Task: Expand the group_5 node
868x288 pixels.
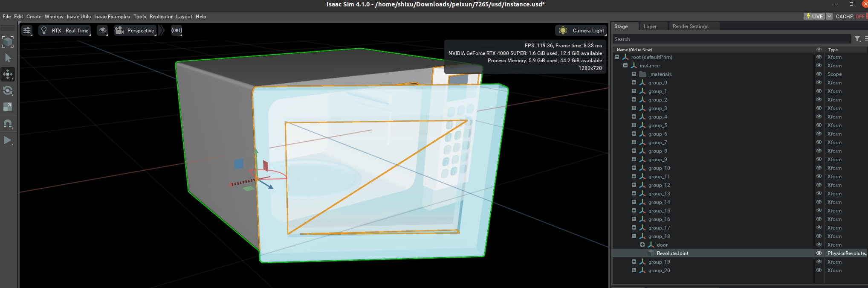Action: click(x=634, y=125)
